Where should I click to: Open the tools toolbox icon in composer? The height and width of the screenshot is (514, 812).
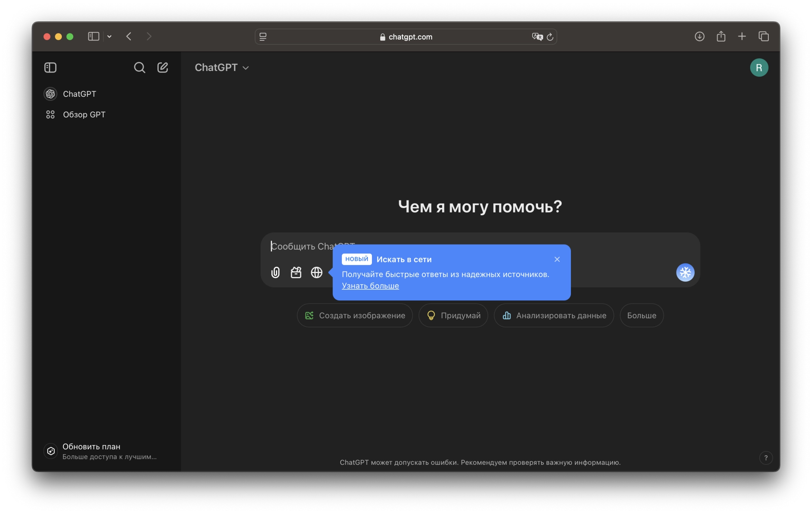pyautogui.click(x=296, y=273)
